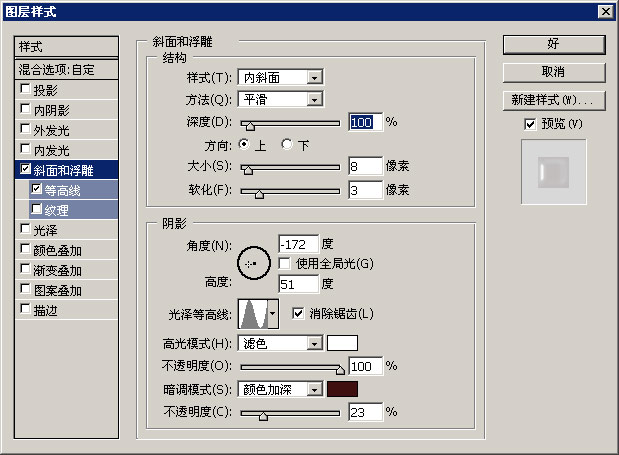Viewport: 619px width, 455px height.
Task: Enable the 内阴影 checkbox
Action: pos(25,109)
